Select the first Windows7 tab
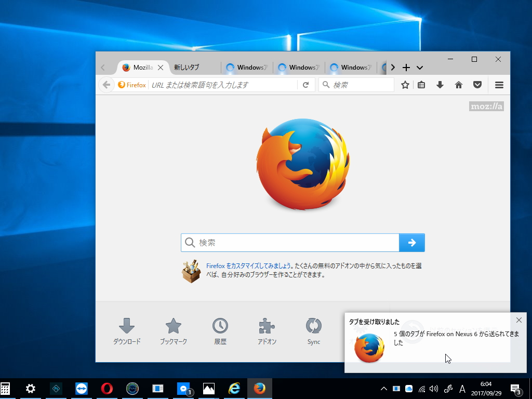 coord(247,67)
